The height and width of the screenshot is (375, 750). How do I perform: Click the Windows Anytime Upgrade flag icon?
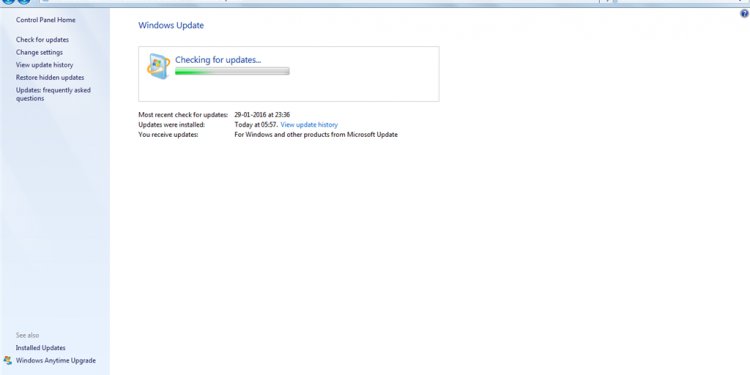point(8,361)
